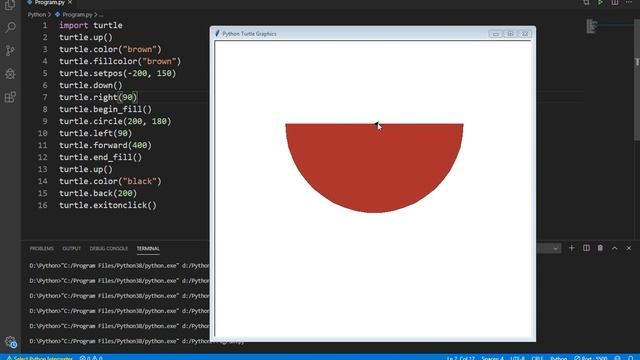Add a new terminal with plus icon
This screenshot has width=640, height=360.
[x=571, y=248]
